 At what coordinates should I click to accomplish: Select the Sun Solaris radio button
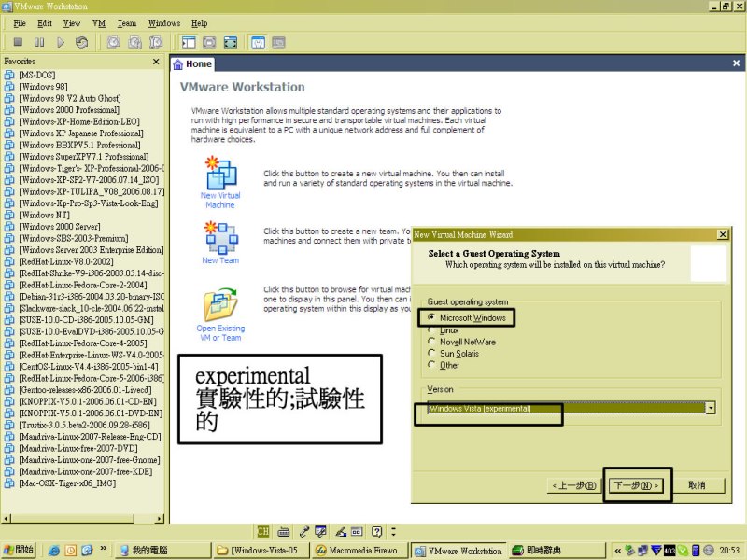point(431,353)
